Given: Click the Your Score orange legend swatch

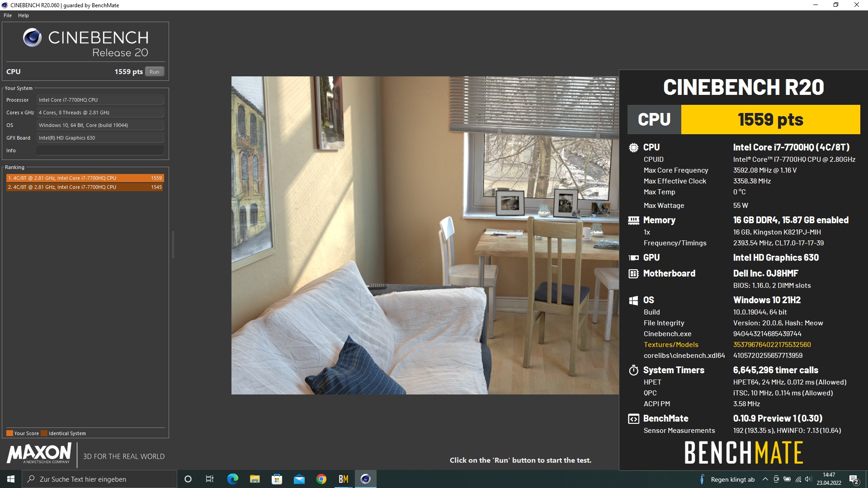Looking at the screenshot, I should [x=9, y=433].
